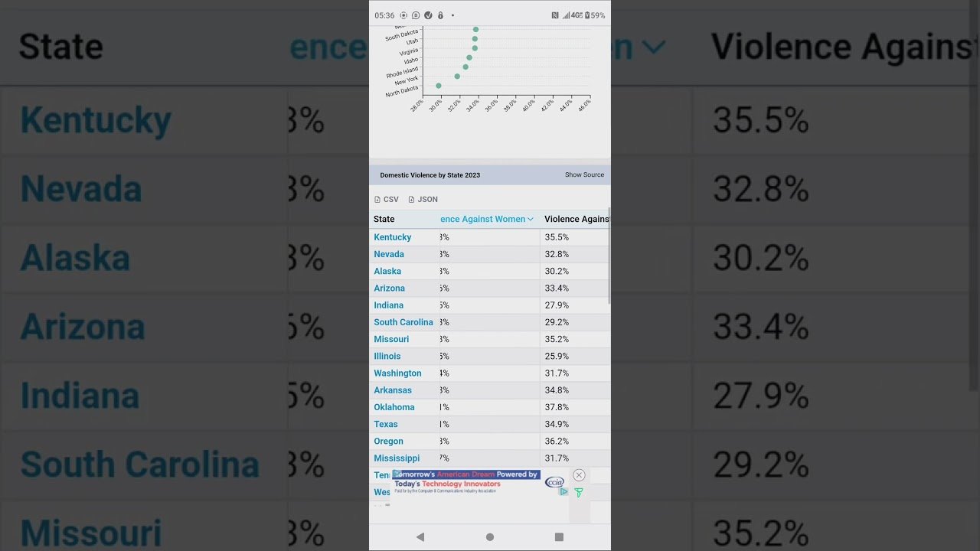Close the ad banner with X icon
The image size is (980, 551).
(579, 475)
